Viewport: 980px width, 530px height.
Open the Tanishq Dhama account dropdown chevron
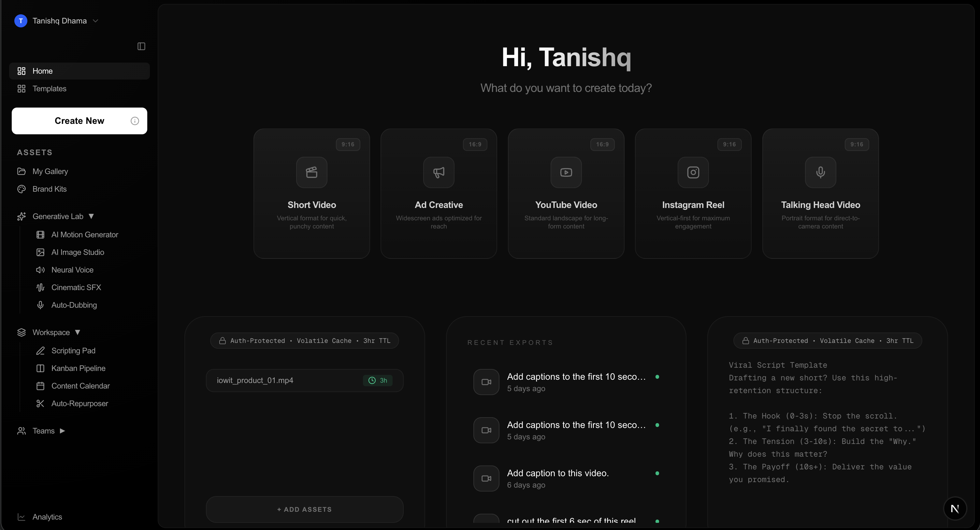[x=95, y=21]
